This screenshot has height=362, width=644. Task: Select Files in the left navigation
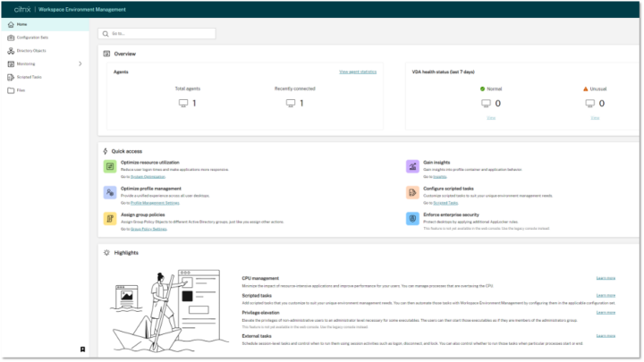pyautogui.click(x=21, y=90)
